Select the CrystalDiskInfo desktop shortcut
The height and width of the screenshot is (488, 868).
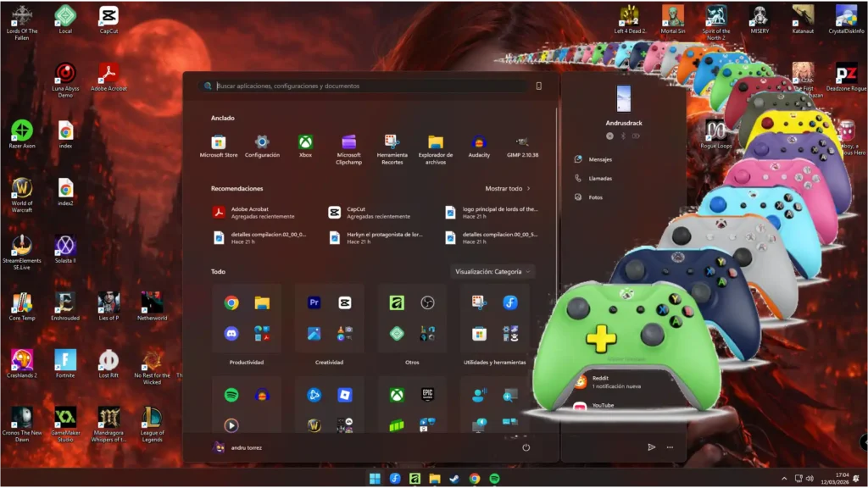pyautogui.click(x=846, y=20)
